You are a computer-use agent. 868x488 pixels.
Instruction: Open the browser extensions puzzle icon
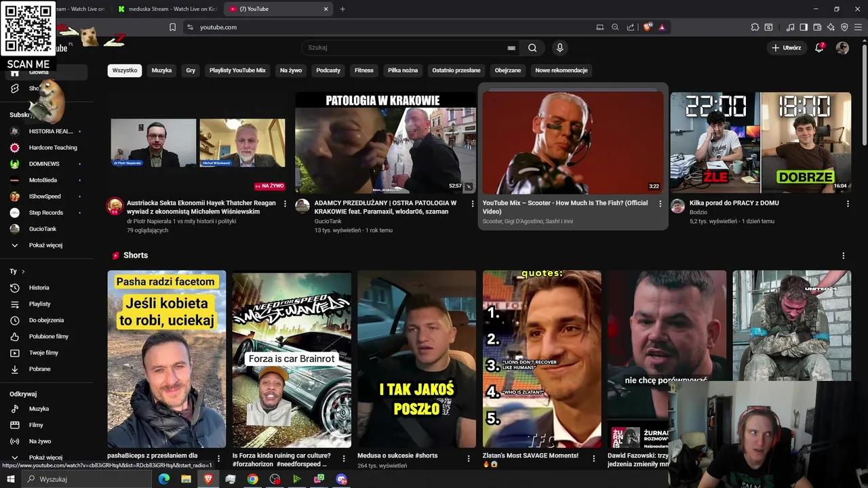click(755, 27)
